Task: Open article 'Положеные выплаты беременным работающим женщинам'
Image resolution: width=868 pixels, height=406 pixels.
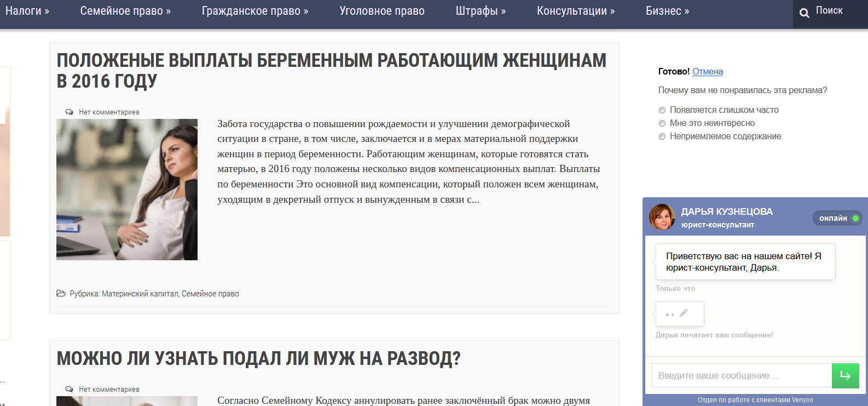Action: click(x=332, y=71)
